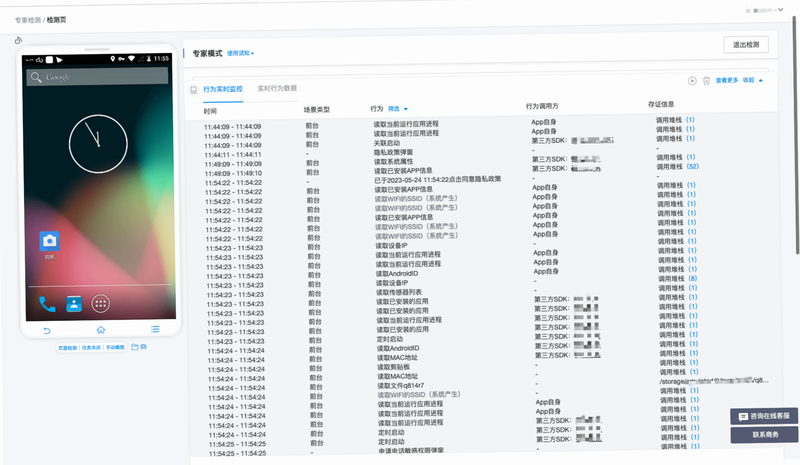Click the play icon above the table

pyautogui.click(x=692, y=81)
